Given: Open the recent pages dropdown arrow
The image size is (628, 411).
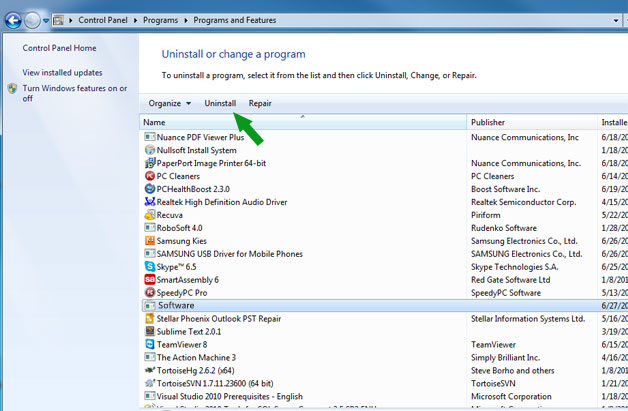Looking at the screenshot, I should click(x=46, y=20).
